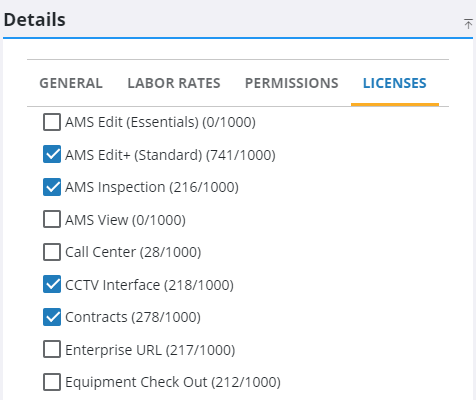
Task: Uncheck the Contracts license checkbox
Action: click(x=52, y=317)
